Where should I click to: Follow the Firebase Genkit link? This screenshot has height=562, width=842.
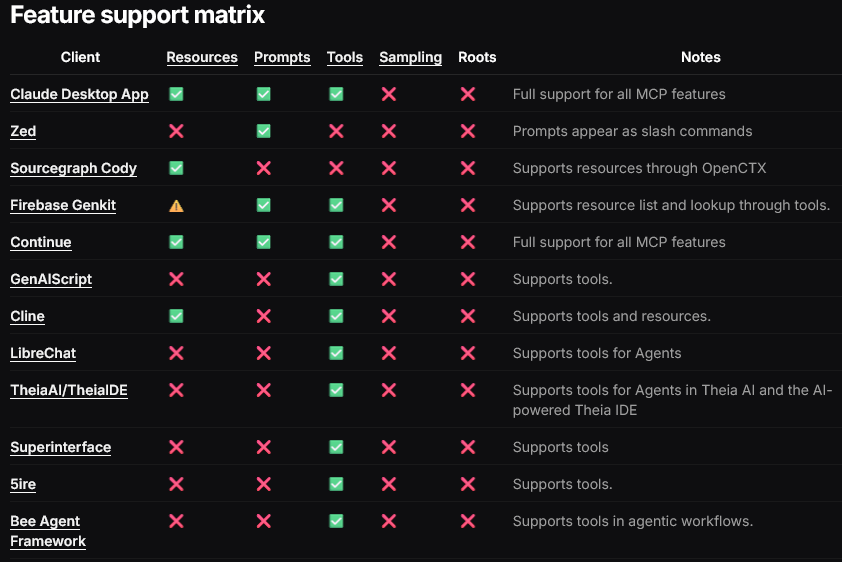63,206
